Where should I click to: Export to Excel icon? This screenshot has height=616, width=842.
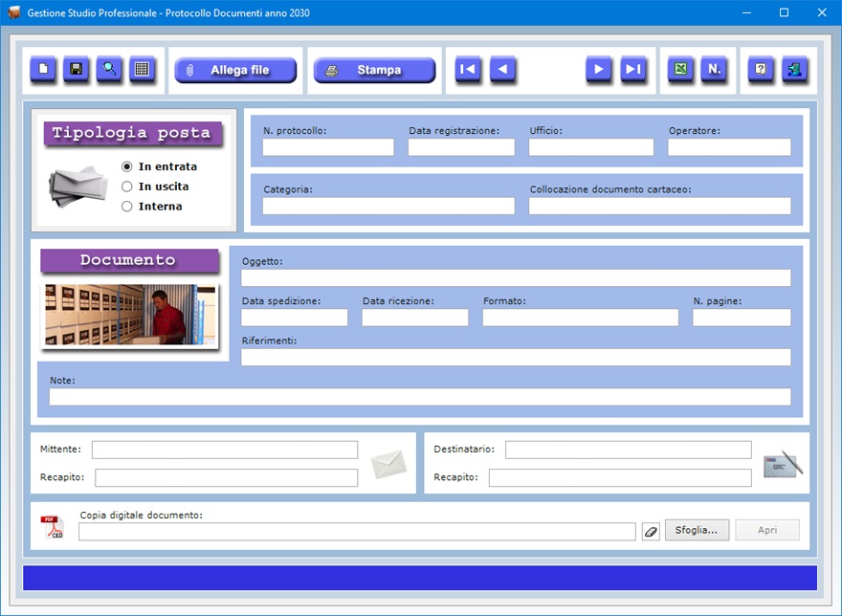(x=680, y=69)
